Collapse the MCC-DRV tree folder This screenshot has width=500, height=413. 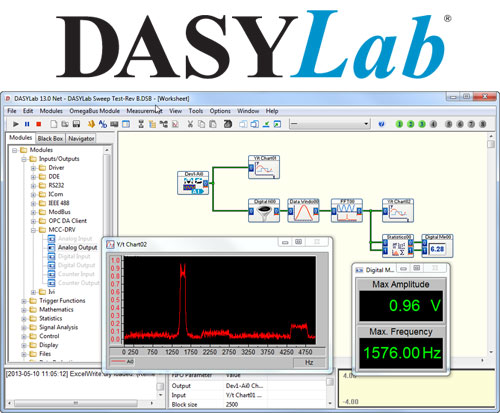pos(33,230)
